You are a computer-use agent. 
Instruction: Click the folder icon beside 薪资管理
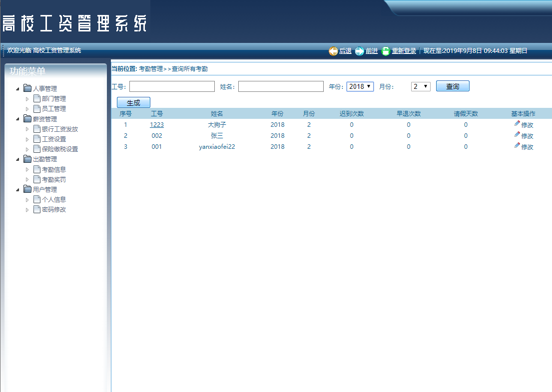[x=26, y=118]
